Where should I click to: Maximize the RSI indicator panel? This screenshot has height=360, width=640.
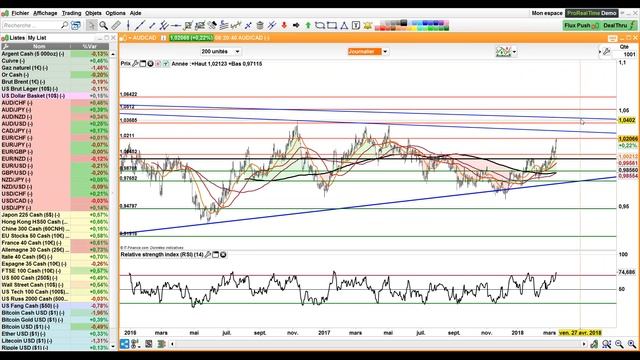click(216, 255)
